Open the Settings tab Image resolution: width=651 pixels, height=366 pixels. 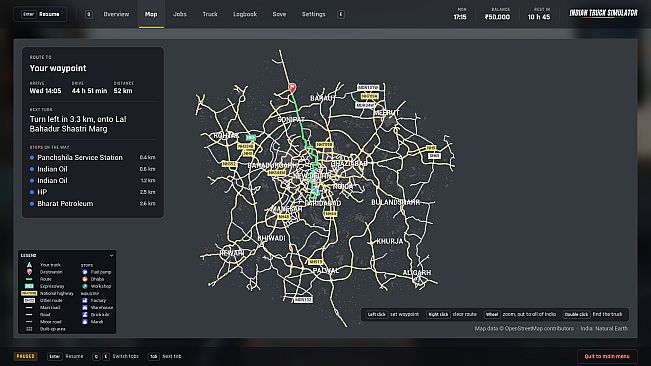313,14
